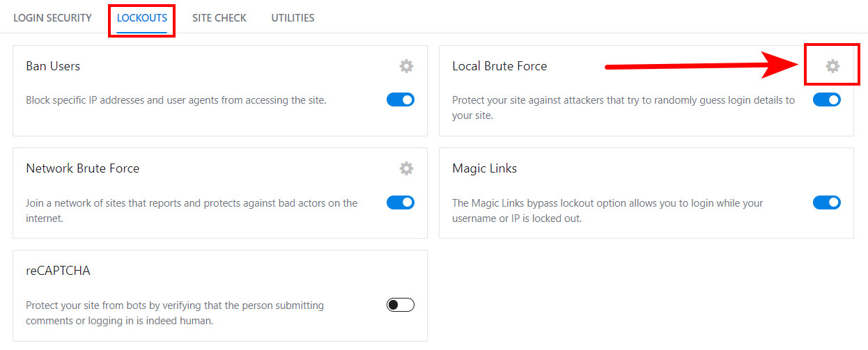This screenshot has width=868, height=350.
Task: Enable the reCAPTCHA toggle
Action: click(x=401, y=305)
